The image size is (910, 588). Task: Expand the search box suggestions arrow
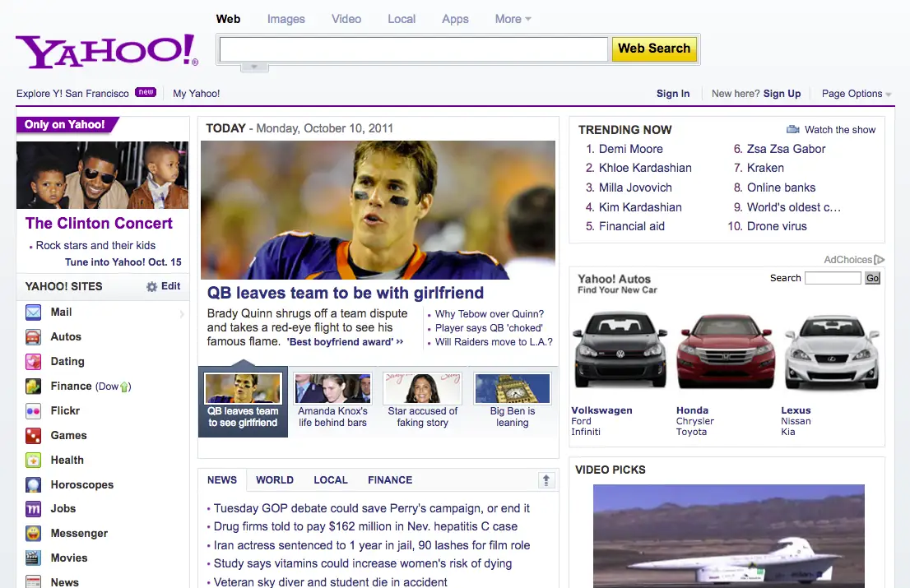click(x=254, y=67)
